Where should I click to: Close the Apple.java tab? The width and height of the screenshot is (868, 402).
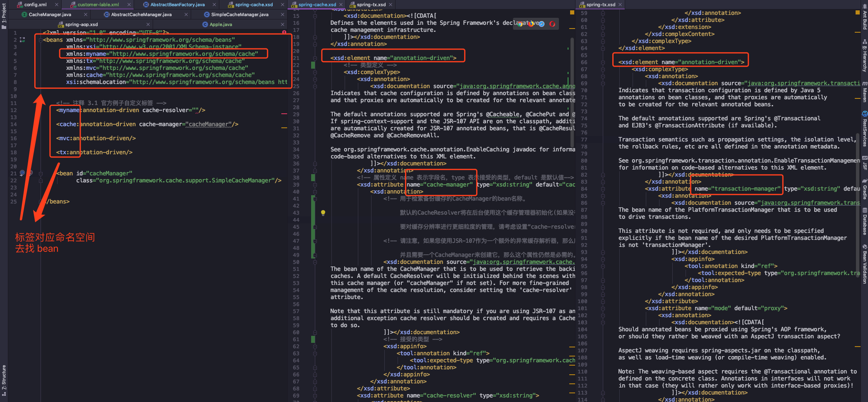(283, 24)
